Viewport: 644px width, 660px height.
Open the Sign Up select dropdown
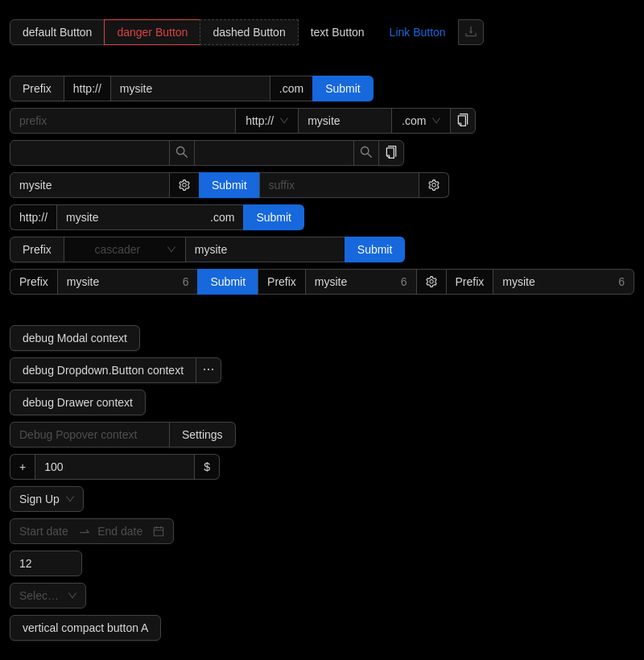[47, 499]
